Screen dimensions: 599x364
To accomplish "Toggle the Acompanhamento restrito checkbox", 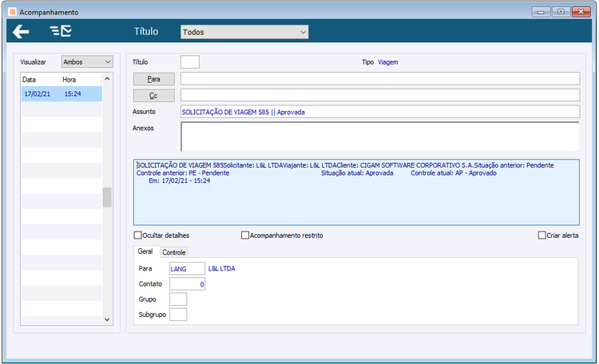I will click(x=245, y=235).
